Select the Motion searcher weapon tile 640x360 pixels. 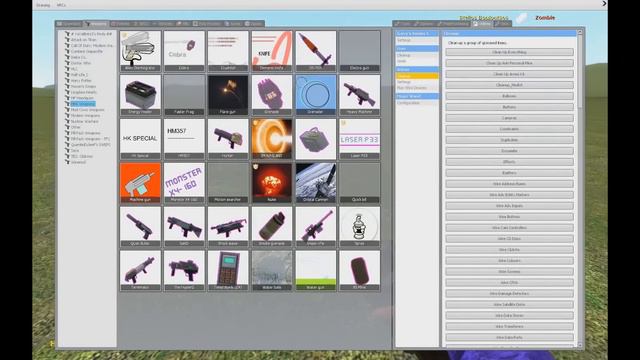coord(228,182)
